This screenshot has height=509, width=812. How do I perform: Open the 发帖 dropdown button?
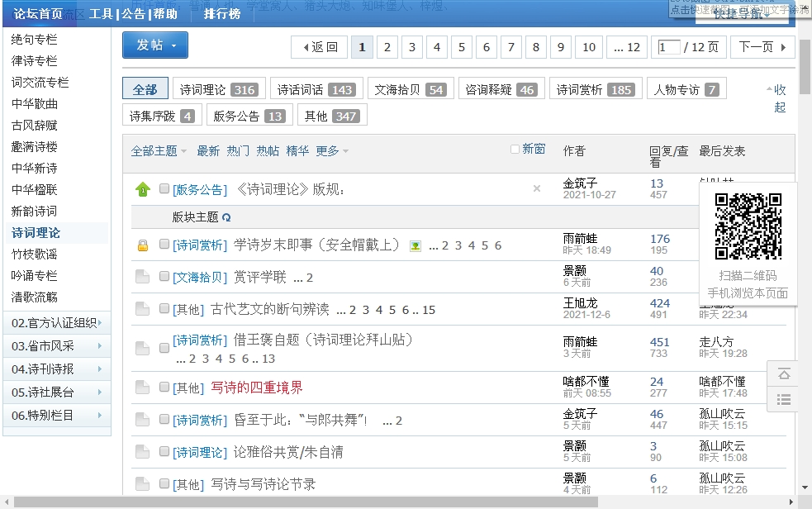click(x=155, y=45)
